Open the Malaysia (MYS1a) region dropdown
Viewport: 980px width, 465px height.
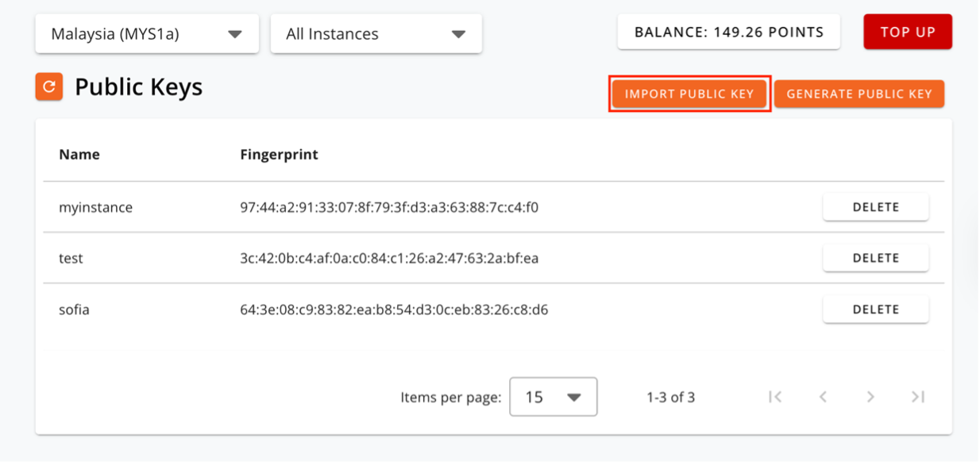tap(147, 34)
